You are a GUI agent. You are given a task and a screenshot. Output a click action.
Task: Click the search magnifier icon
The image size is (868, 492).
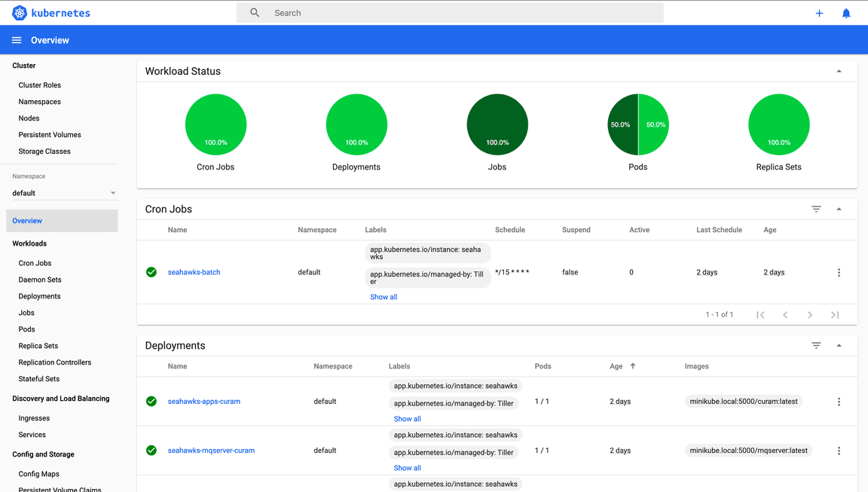(x=255, y=13)
